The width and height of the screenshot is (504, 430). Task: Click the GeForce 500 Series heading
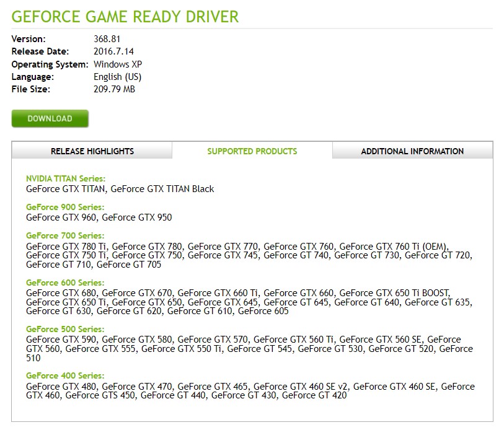(x=65, y=329)
